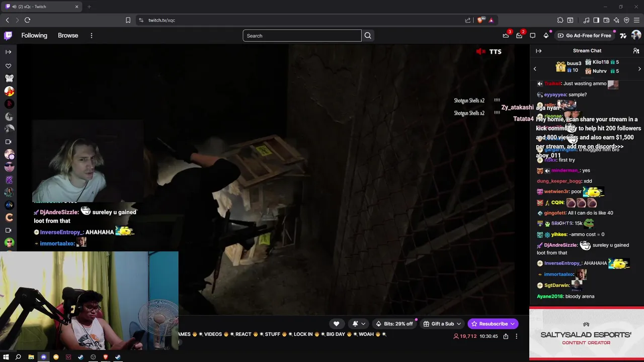Open File Explorer from taskbar
Viewport: 644px width, 362px height.
[x=31, y=357]
